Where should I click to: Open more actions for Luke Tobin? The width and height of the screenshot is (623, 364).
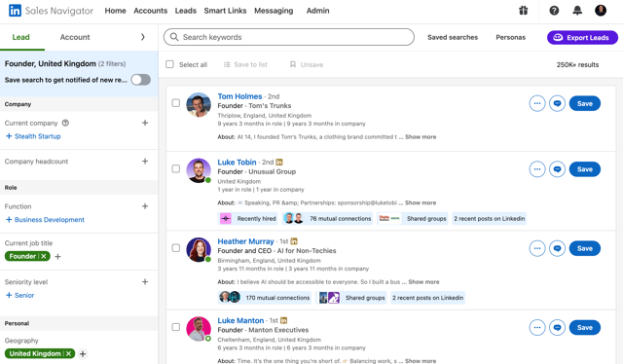[537, 169]
